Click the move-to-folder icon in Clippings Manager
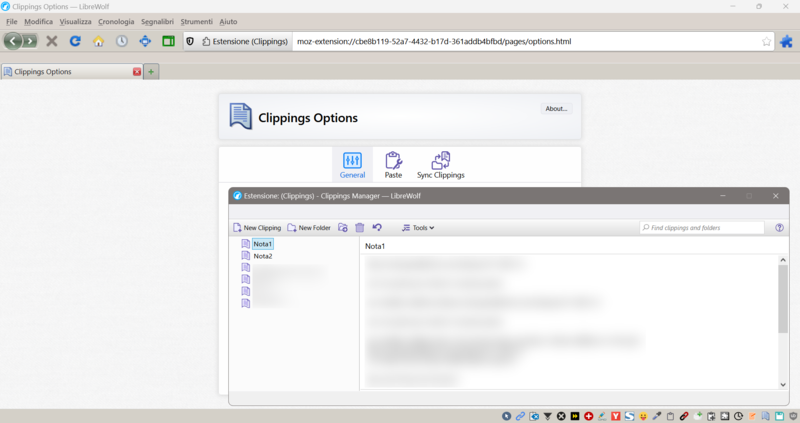Image resolution: width=800 pixels, height=423 pixels. 343,228
